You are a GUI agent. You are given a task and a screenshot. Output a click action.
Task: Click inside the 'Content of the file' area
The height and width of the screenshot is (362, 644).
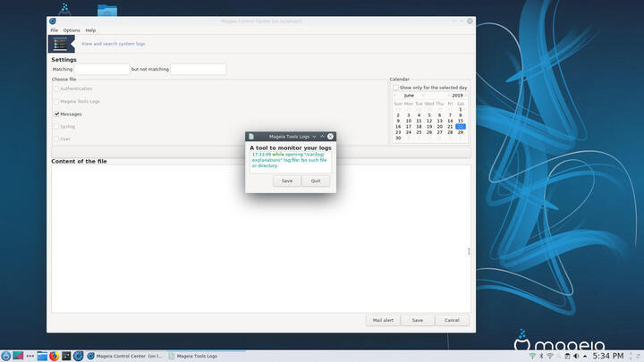(261, 239)
